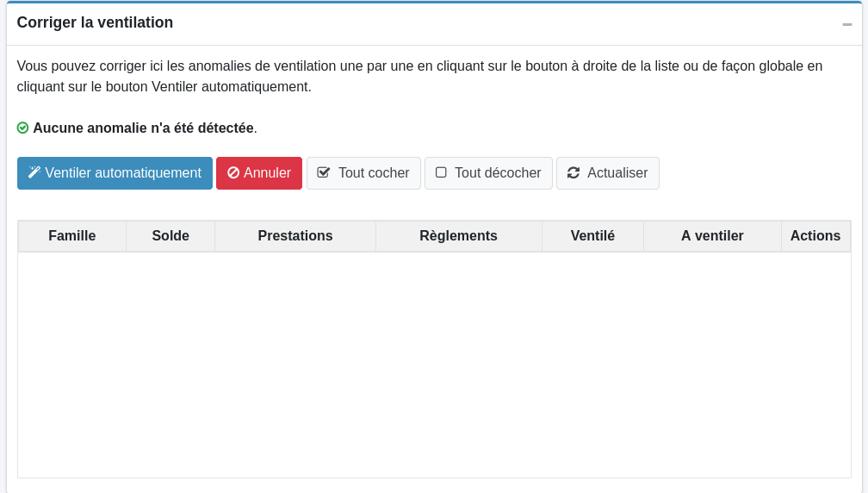This screenshot has width=868, height=493.
Task: Reload the list with Actualiser
Action: coord(608,173)
